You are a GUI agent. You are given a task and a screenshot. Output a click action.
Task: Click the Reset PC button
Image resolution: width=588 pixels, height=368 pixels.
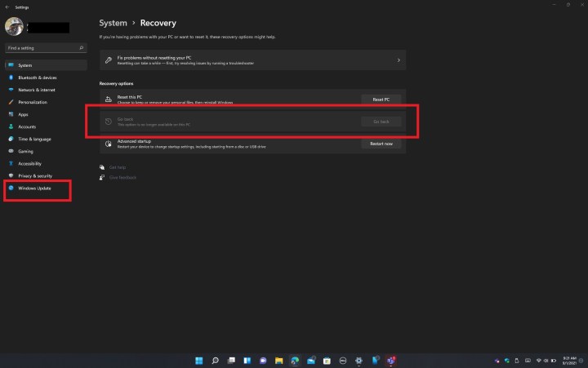[381, 100]
